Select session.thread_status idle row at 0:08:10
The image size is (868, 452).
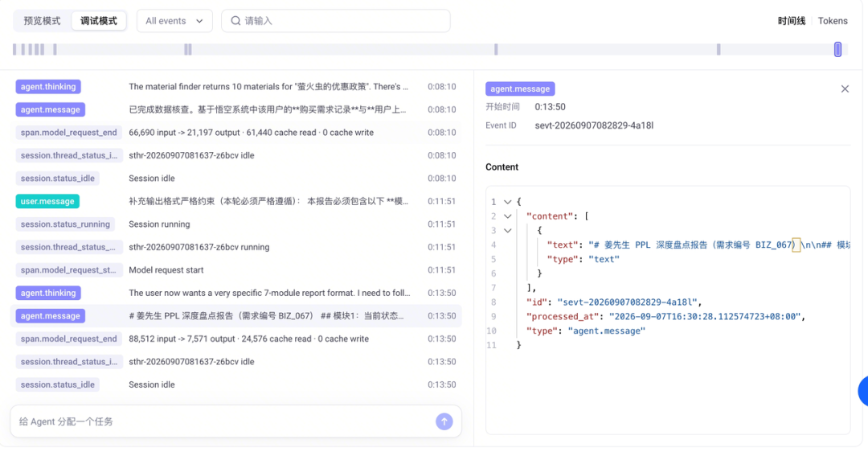[x=235, y=156]
